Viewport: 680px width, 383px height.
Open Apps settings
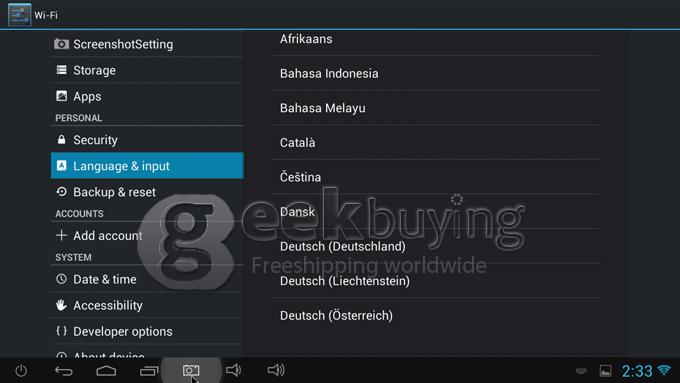pos(147,96)
